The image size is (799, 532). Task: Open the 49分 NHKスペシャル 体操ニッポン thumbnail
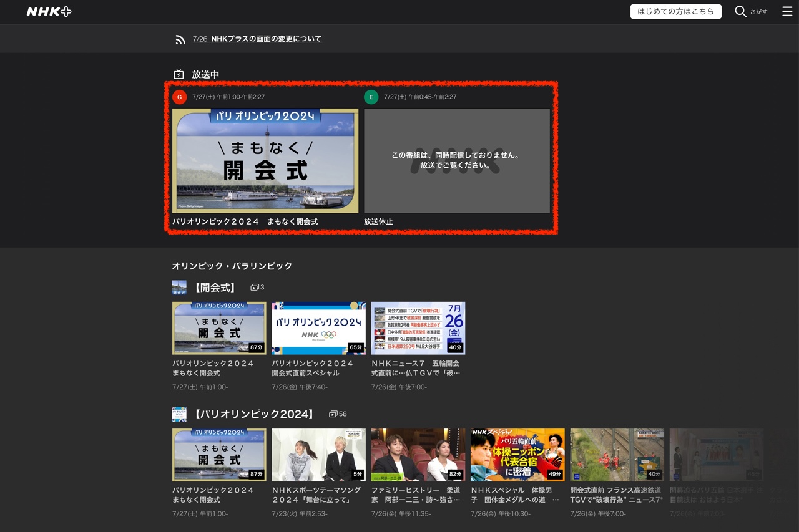[x=517, y=455]
